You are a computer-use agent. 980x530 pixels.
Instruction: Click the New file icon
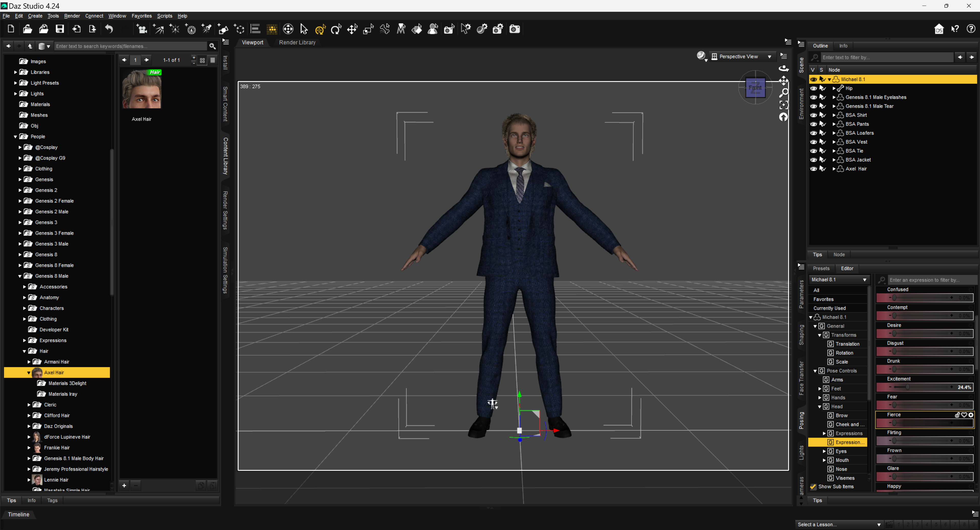11,29
